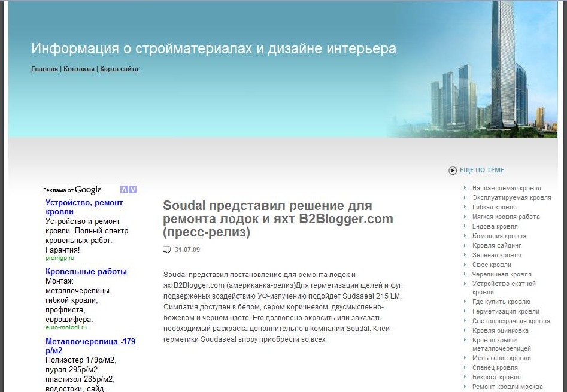Open the Кровля оцинковка topic link
The width and height of the screenshot is (567, 392).
point(501,330)
